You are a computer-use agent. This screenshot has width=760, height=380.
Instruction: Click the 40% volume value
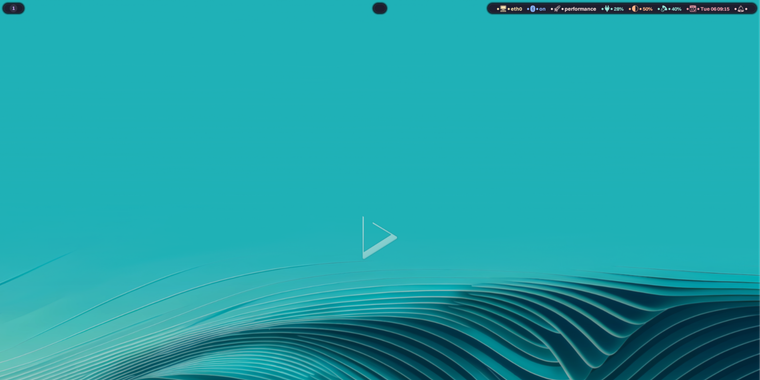[676, 9]
